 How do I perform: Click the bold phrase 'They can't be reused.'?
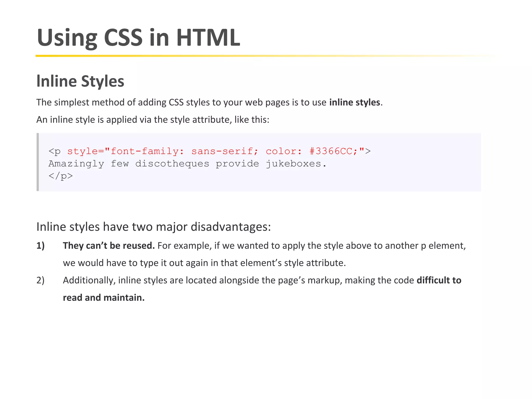[109, 246]
